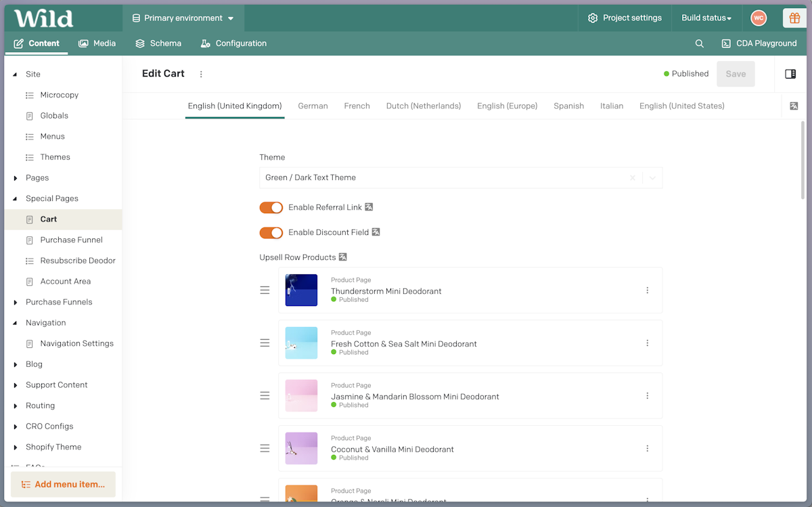Click the Themes list icon in sidebar

click(x=30, y=157)
